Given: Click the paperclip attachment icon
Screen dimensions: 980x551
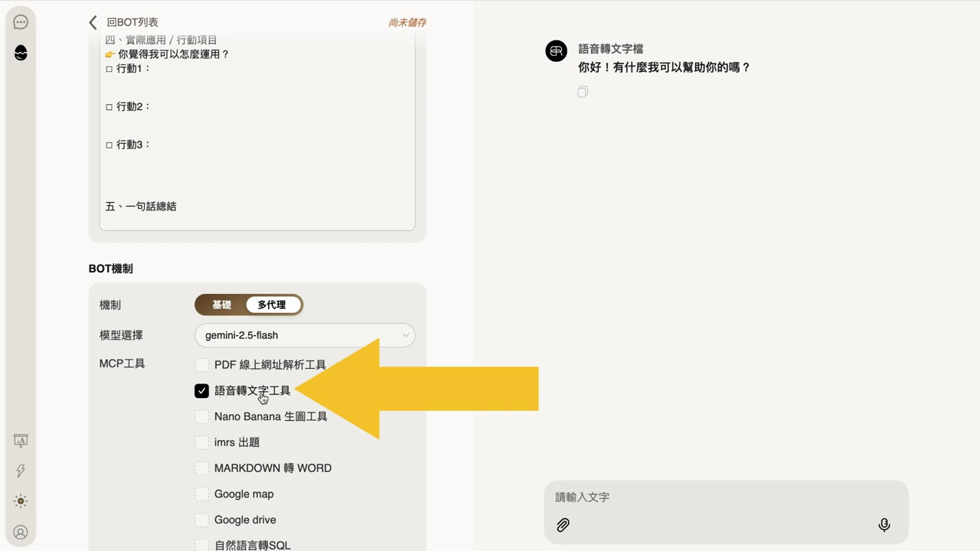Looking at the screenshot, I should pyautogui.click(x=563, y=525).
